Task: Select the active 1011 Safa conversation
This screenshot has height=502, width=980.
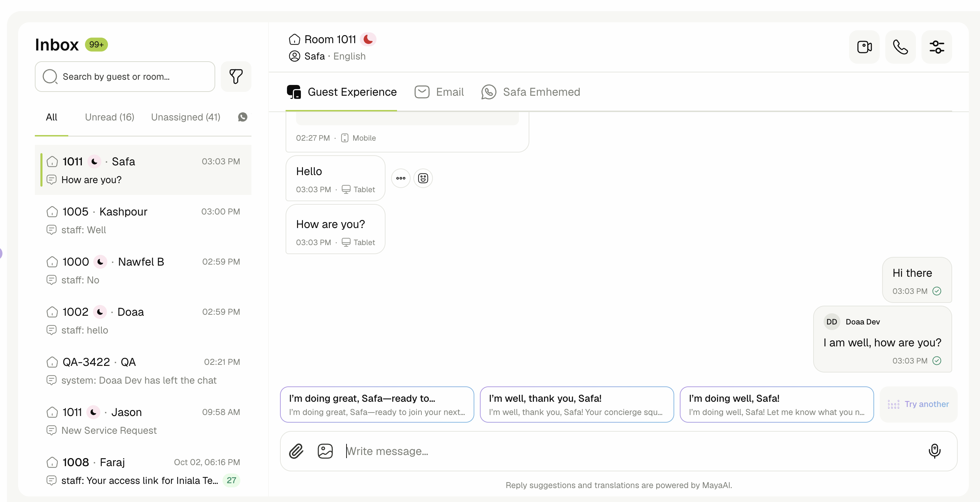Action: click(x=143, y=170)
